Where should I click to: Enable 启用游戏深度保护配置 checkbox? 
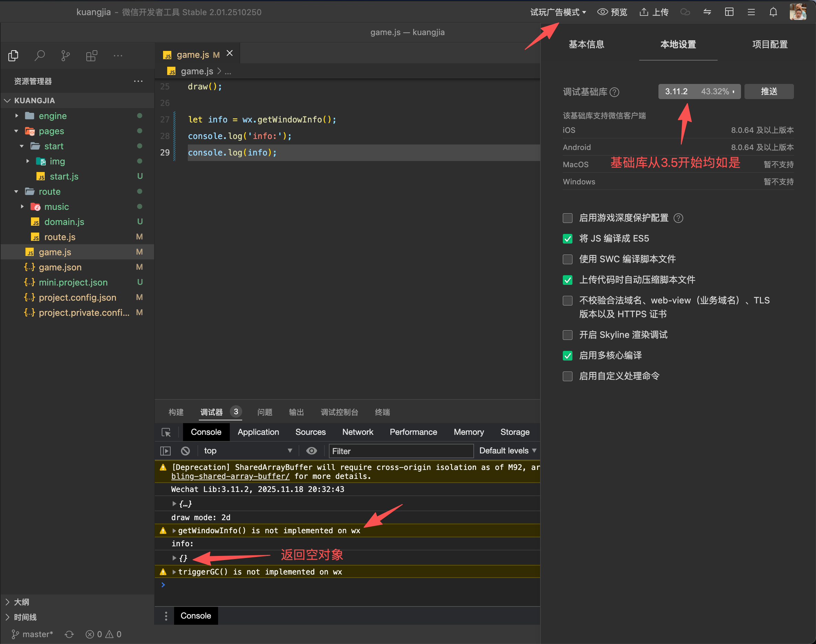coord(568,218)
